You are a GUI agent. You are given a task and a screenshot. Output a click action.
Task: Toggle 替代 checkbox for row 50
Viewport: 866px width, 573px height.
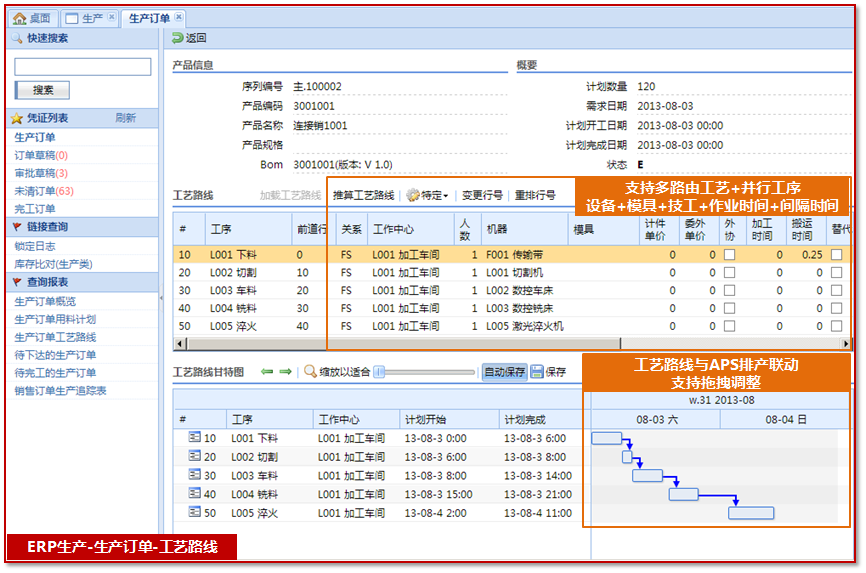pos(837,326)
